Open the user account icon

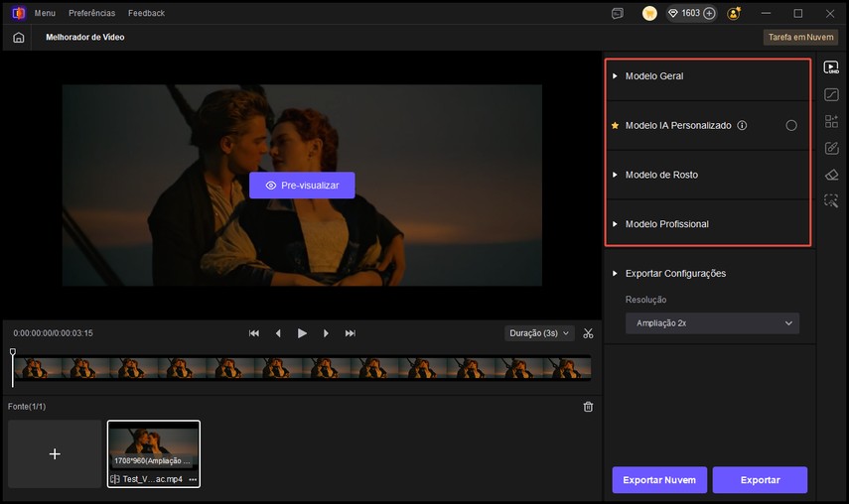(x=734, y=14)
